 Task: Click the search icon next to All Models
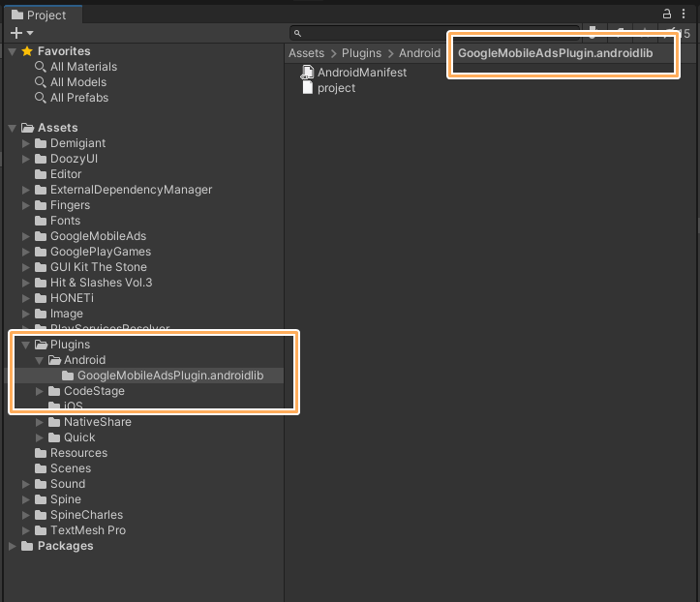pyautogui.click(x=40, y=82)
